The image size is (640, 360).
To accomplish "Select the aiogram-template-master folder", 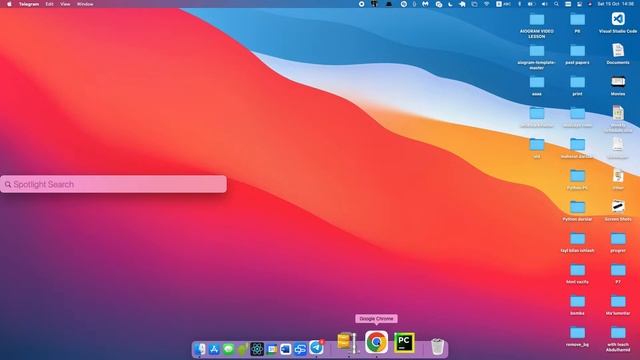I will coord(537,57).
